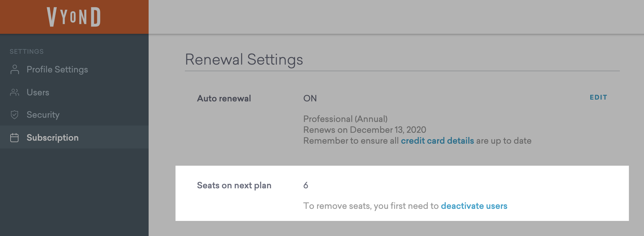Click the SETTINGS sidebar header
The width and height of the screenshot is (644, 236).
click(x=27, y=52)
